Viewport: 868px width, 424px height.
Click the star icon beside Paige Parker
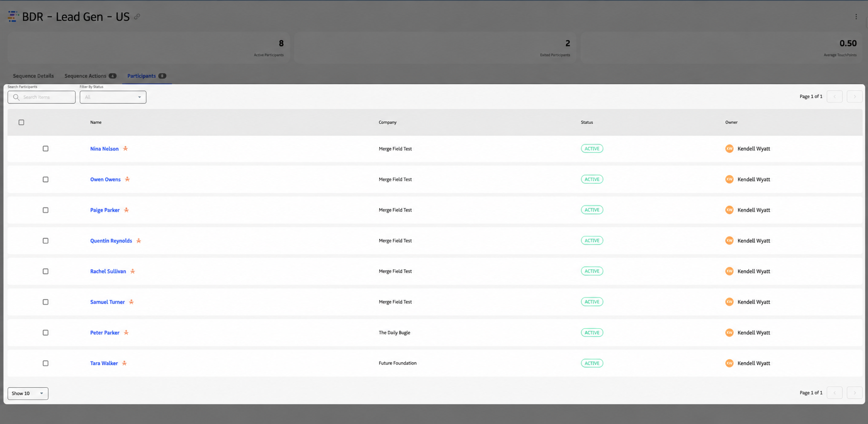(126, 210)
